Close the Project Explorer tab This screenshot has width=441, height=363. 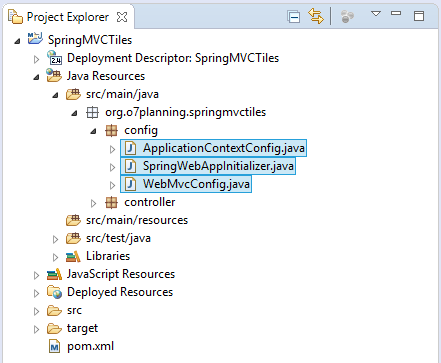(122, 17)
